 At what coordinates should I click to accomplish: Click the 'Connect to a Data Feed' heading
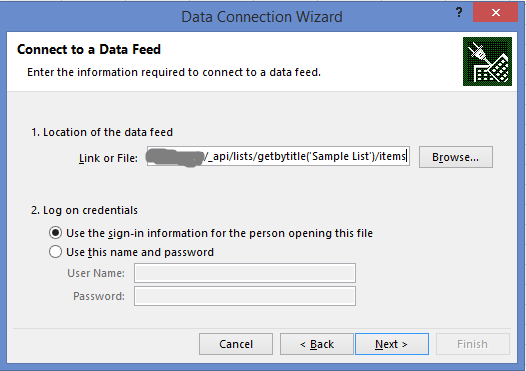pos(89,49)
